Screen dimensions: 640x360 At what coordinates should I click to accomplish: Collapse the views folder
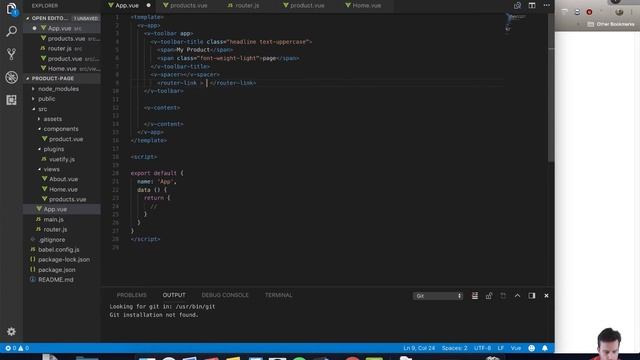(51, 169)
